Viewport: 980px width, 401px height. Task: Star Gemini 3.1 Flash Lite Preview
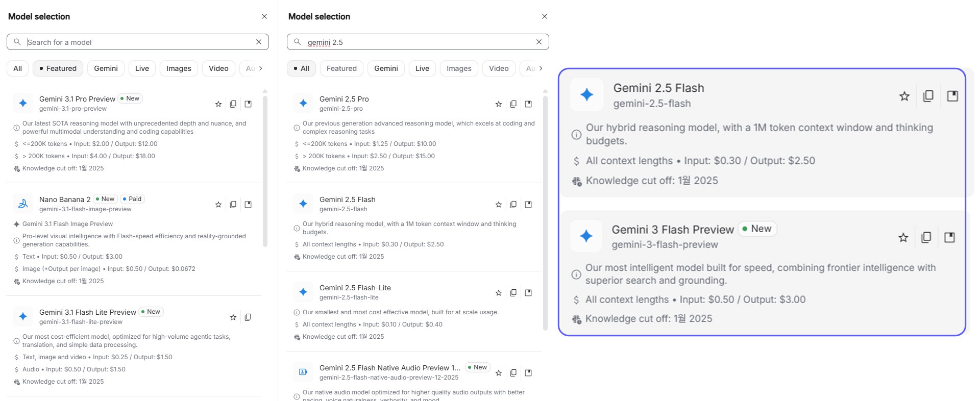(x=233, y=317)
